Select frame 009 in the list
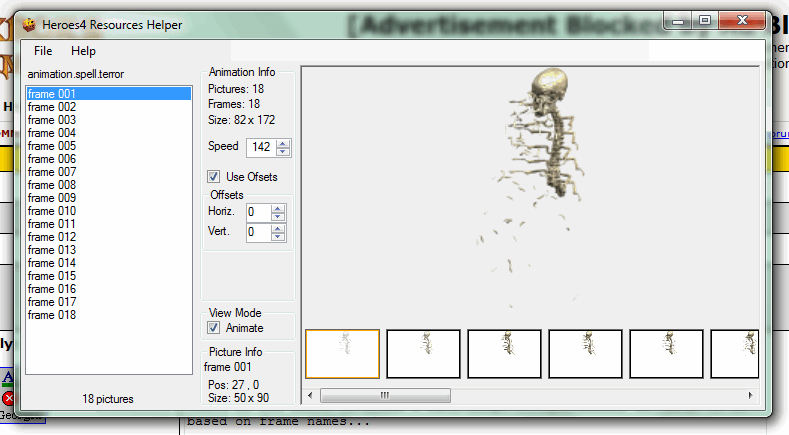 click(109, 198)
